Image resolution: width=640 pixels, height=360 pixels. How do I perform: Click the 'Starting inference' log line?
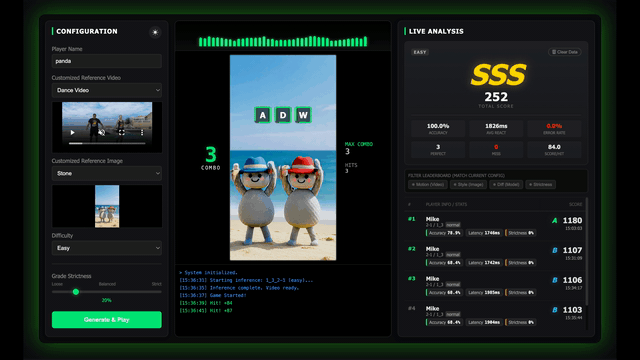[246, 280]
